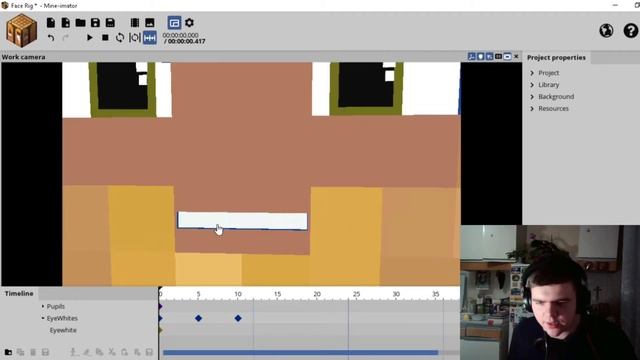640x360 pixels.
Task: Click the greyed copy keyframes icon
Action: [99, 352]
